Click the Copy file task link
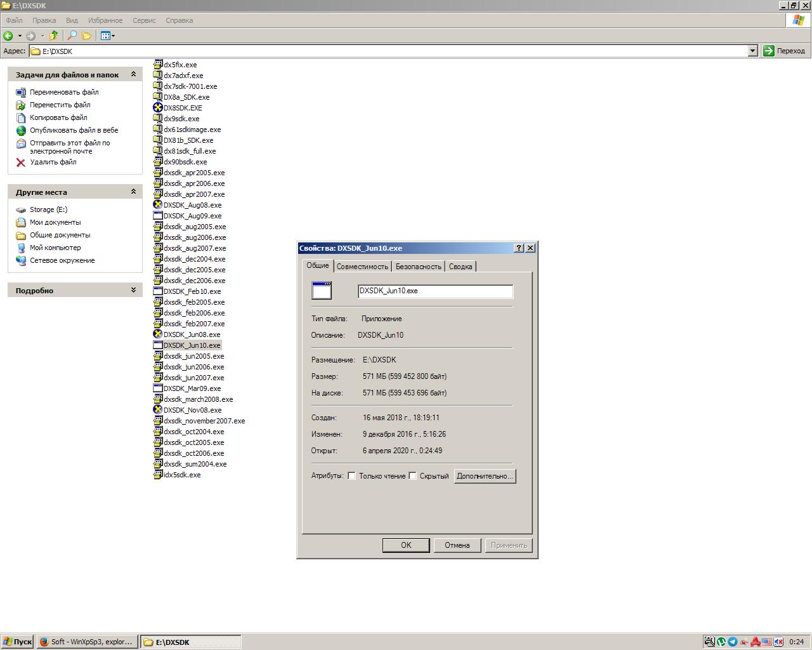812x650 pixels. (58, 117)
